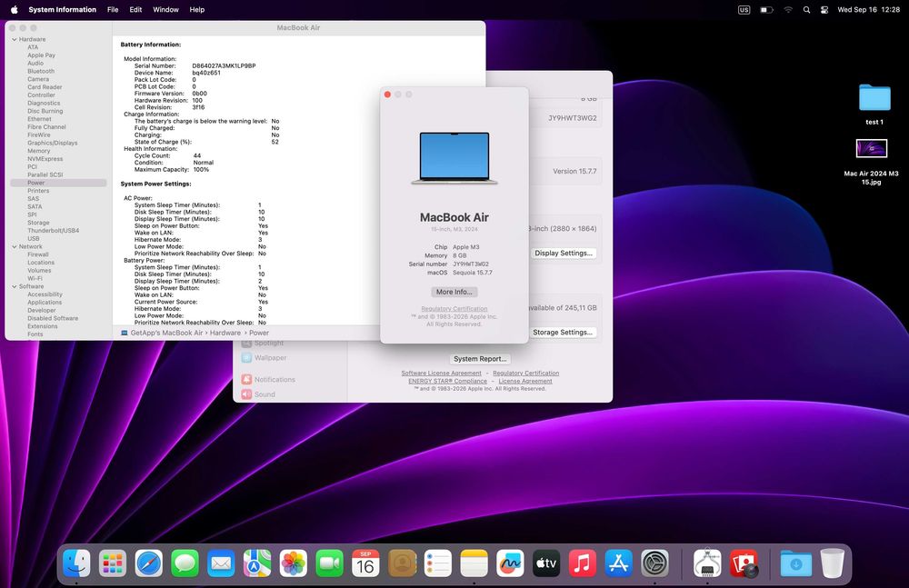Select Firewall under Network

pyautogui.click(x=38, y=254)
